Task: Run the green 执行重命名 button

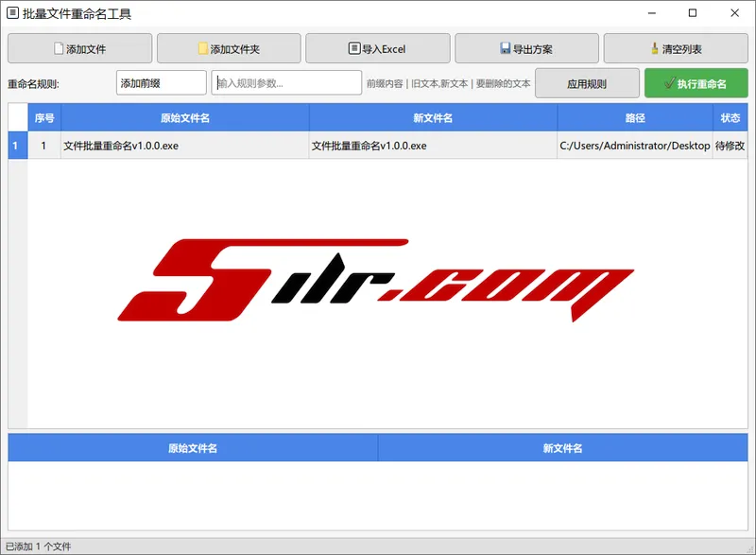Action: pos(696,83)
